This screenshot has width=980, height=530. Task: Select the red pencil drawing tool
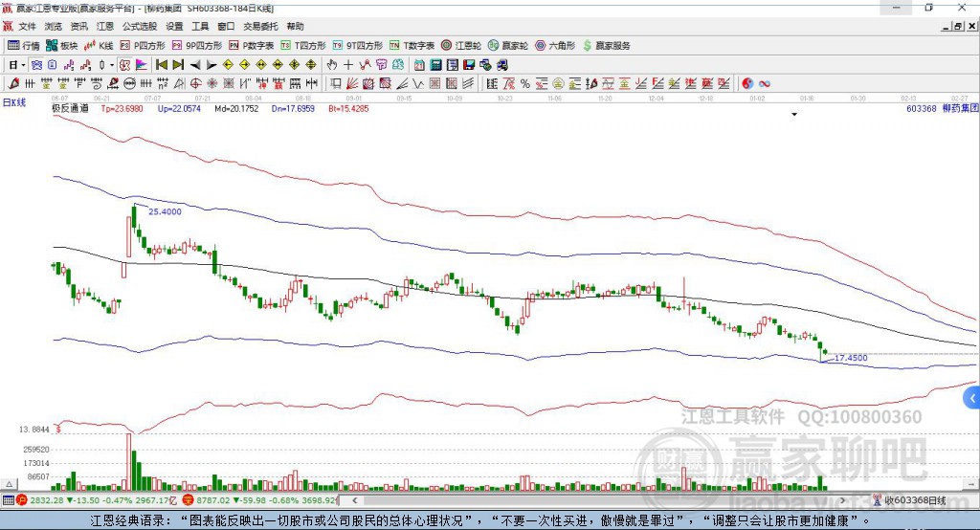click(x=13, y=83)
